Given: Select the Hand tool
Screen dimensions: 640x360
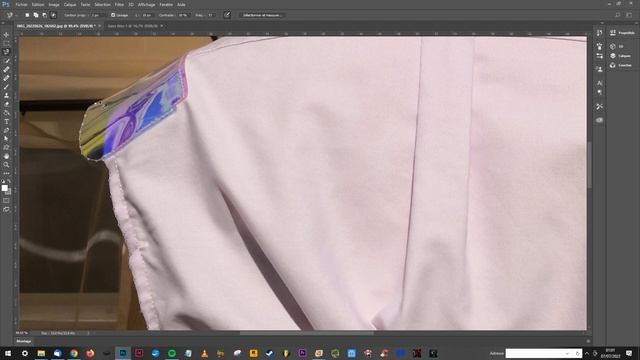Looking at the screenshot, I should (6, 156).
